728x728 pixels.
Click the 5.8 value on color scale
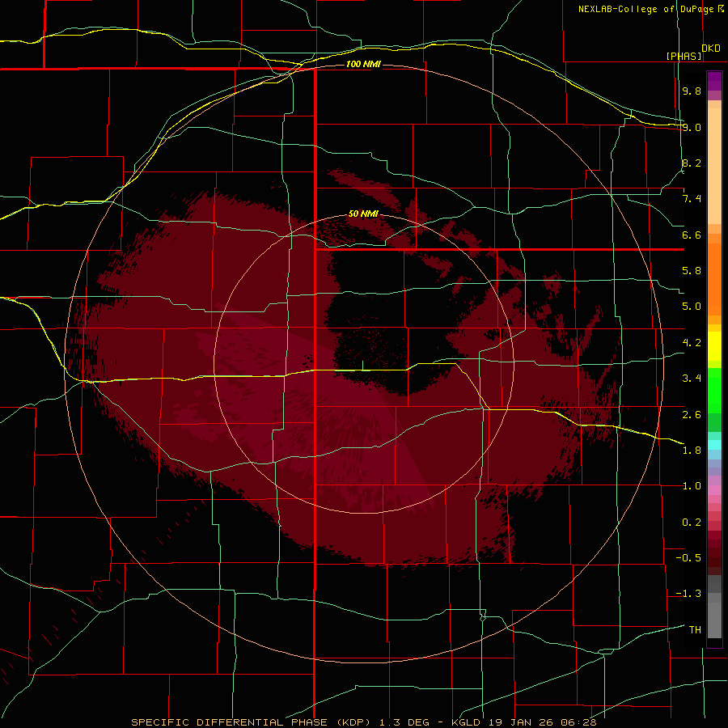click(x=692, y=271)
